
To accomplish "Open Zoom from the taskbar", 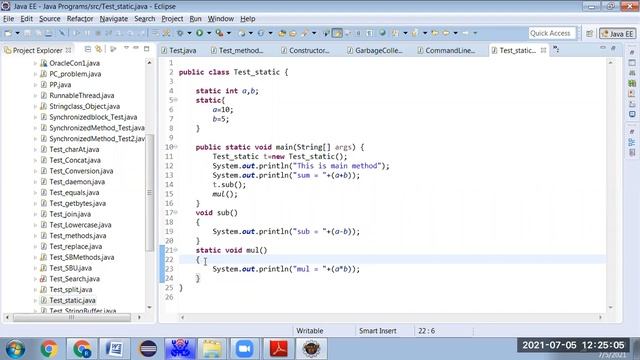I will point(244,349).
